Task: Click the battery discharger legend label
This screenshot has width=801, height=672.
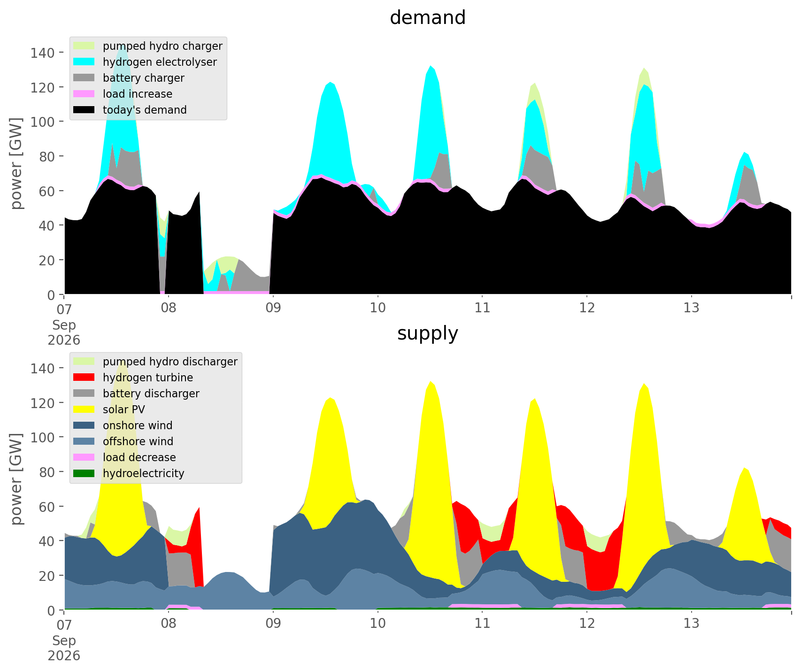Action: (151, 394)
